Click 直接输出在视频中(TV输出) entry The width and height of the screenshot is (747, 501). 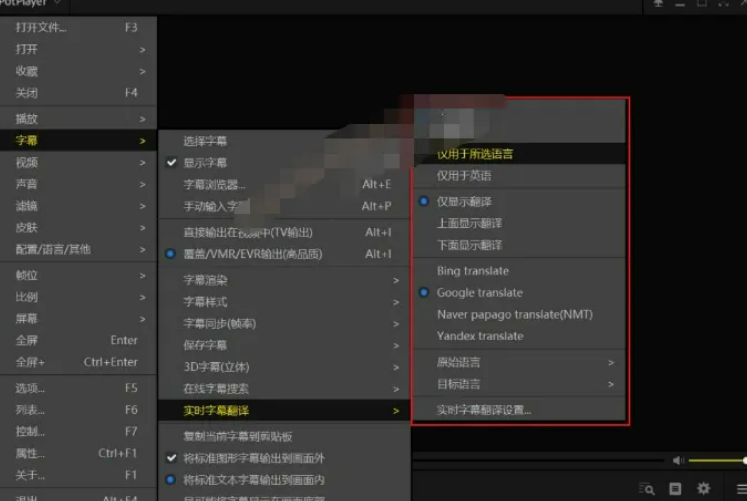[284, 232]
